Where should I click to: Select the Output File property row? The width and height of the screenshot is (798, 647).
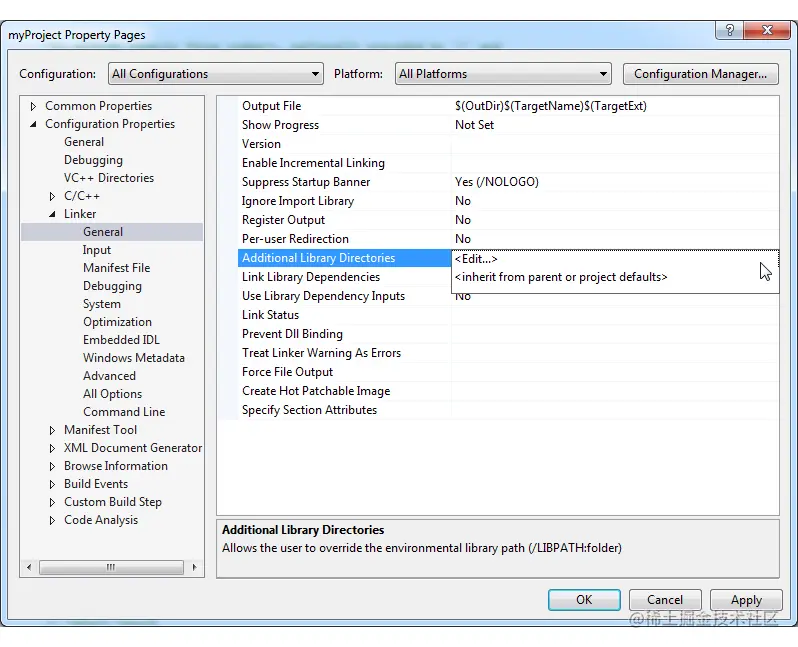pyautogui.click(x=508, y=106)
